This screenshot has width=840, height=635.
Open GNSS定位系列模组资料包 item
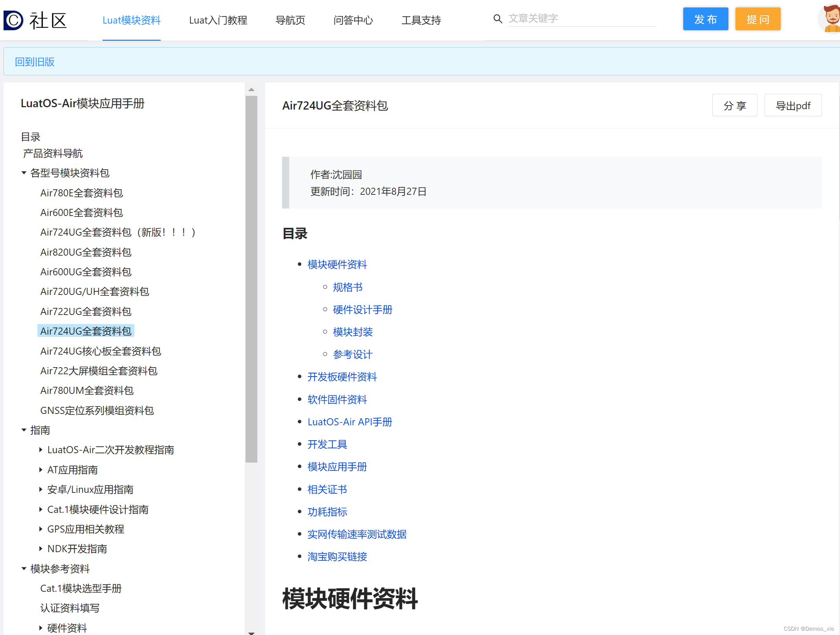97,410
